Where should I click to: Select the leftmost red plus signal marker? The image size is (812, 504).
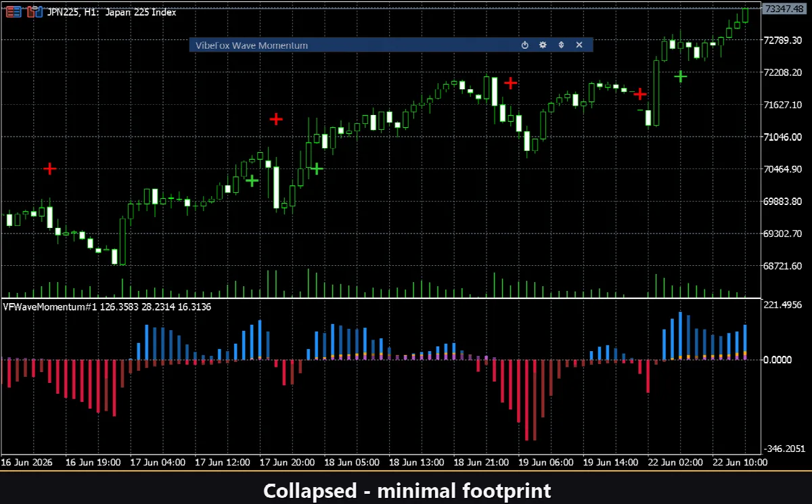click(49, 168)
